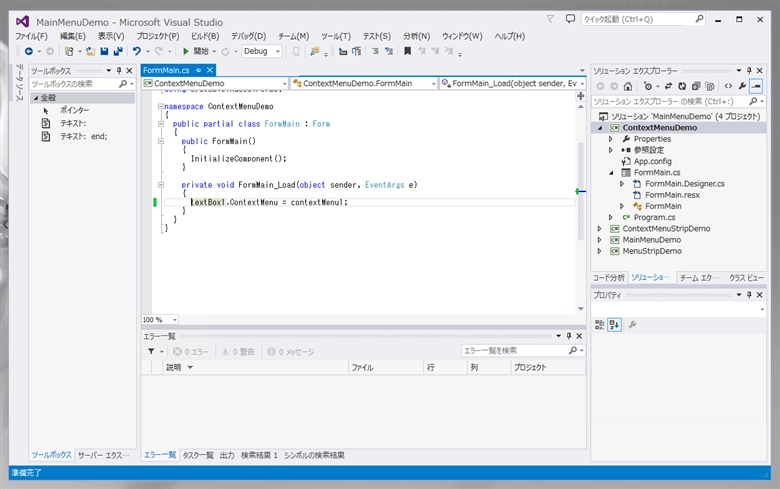780x489 pixels.
Task: Toggle Show All Files in Solution Explorer
Action: 710,86
